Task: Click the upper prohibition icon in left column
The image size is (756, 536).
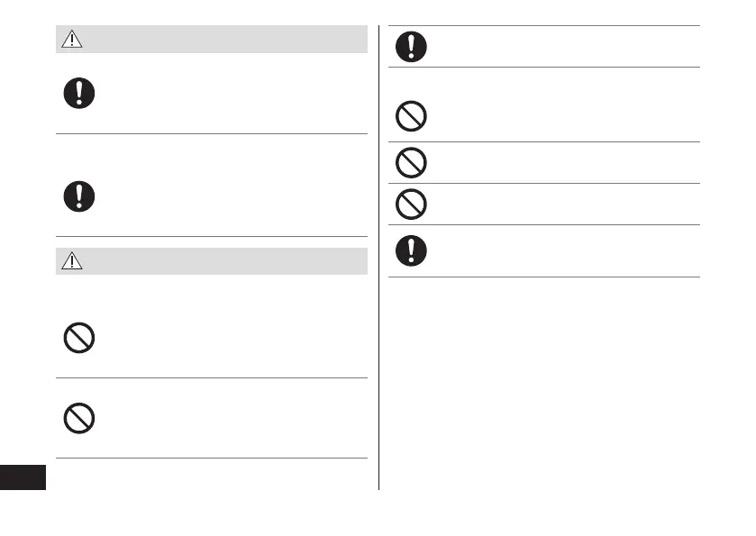Action: coord(79,338)
